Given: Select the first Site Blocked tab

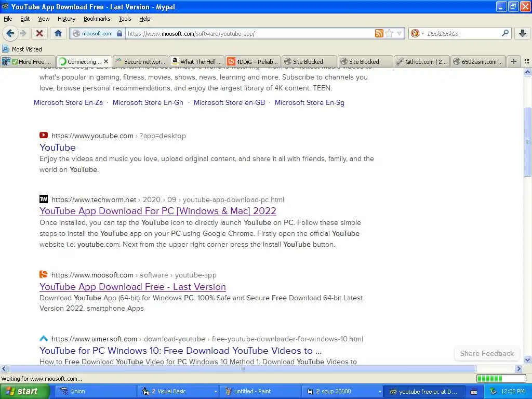Looking at the screenshot, I should point(310,61).
